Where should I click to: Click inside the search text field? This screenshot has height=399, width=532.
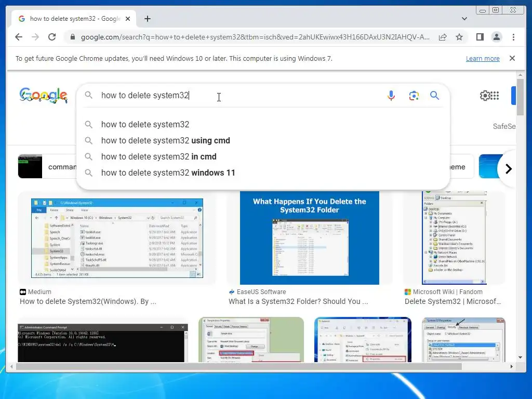coord(237,96)
